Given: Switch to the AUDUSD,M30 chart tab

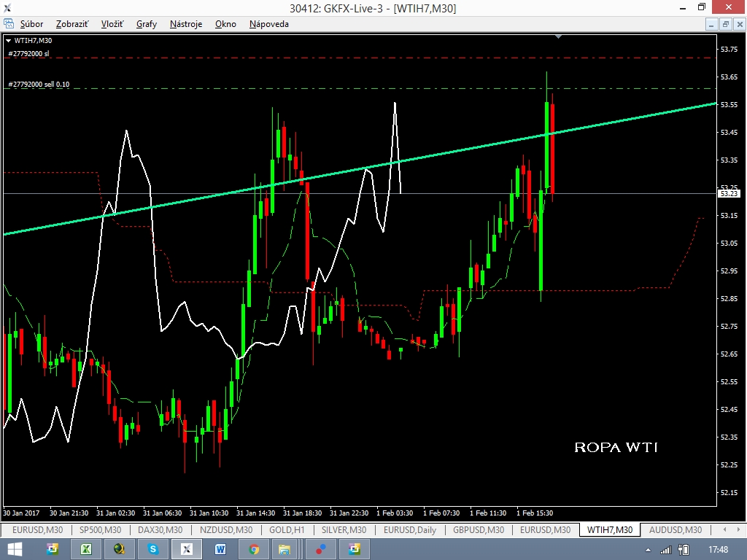Looking at the screenshot, I should pos(675,529).
